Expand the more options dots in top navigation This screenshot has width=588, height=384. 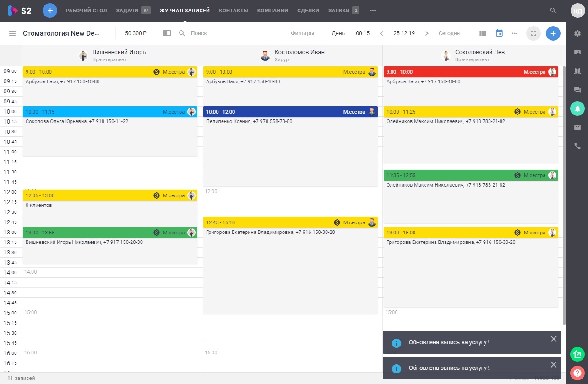(373, 11)
